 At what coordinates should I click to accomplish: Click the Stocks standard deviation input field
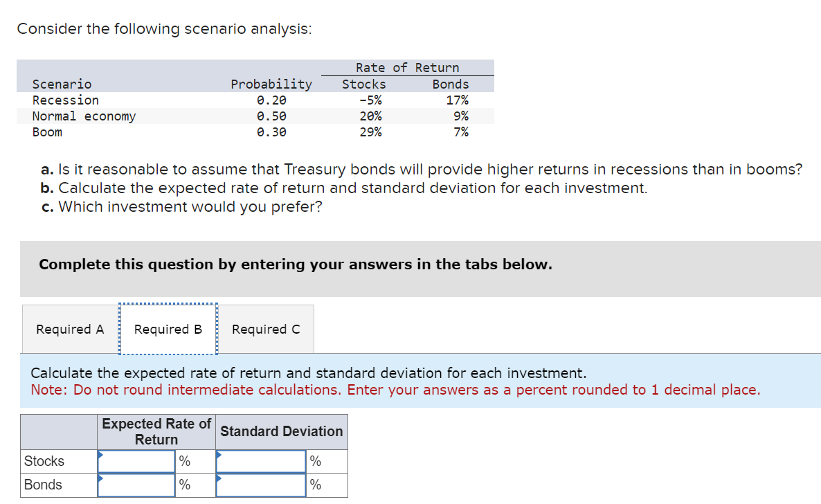[x=260, y=460]
